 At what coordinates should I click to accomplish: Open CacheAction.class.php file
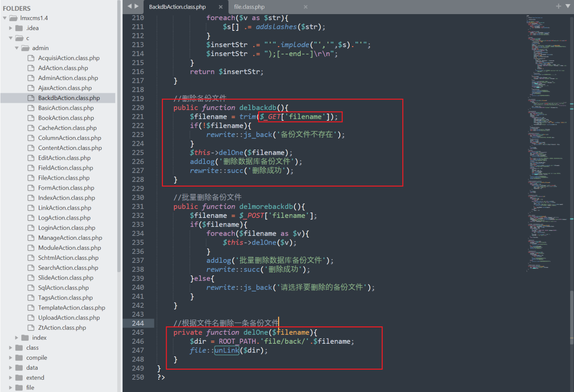(x=67, y=128)
